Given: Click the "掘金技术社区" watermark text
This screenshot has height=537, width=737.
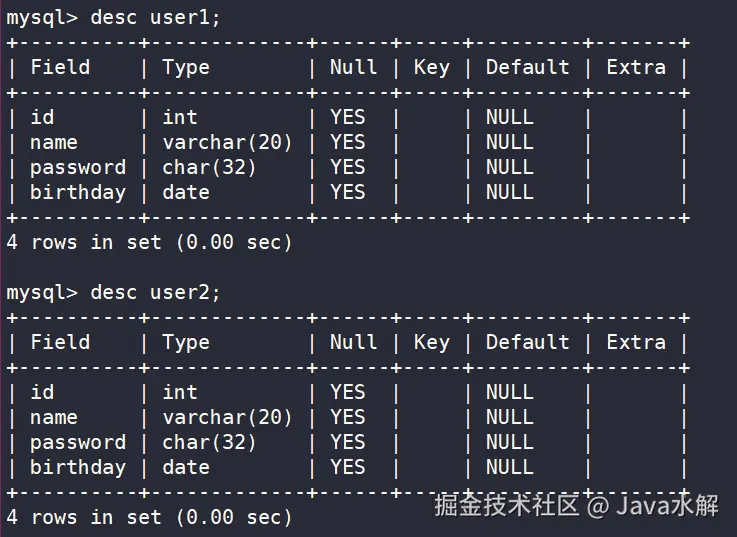Looking at the screenshot, I should pyautogui.click(x=507, y=505).
